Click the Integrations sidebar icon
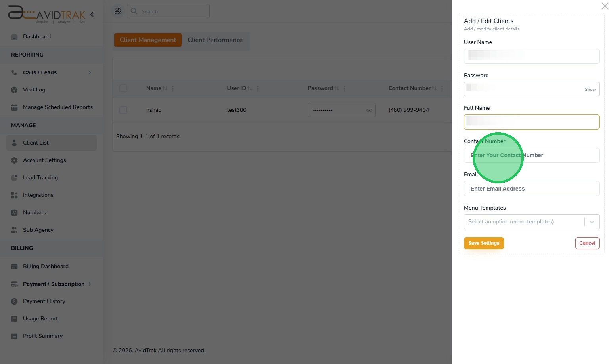The image size is (611, 364). point(14,195)
